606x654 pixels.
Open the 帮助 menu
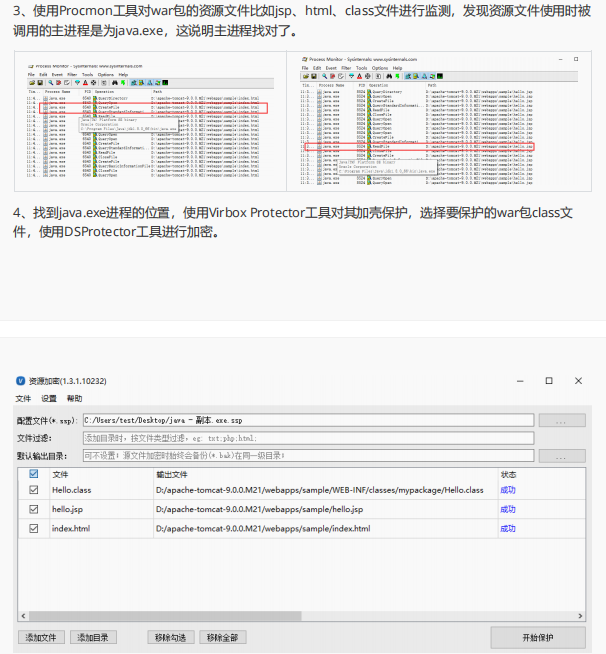[74, 398]
